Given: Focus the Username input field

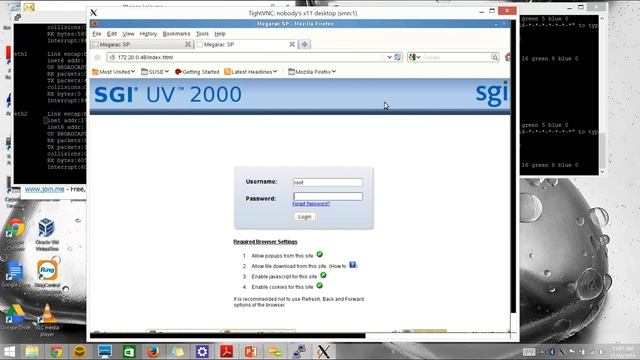Looking at the screenshot, I should (328, 182).
